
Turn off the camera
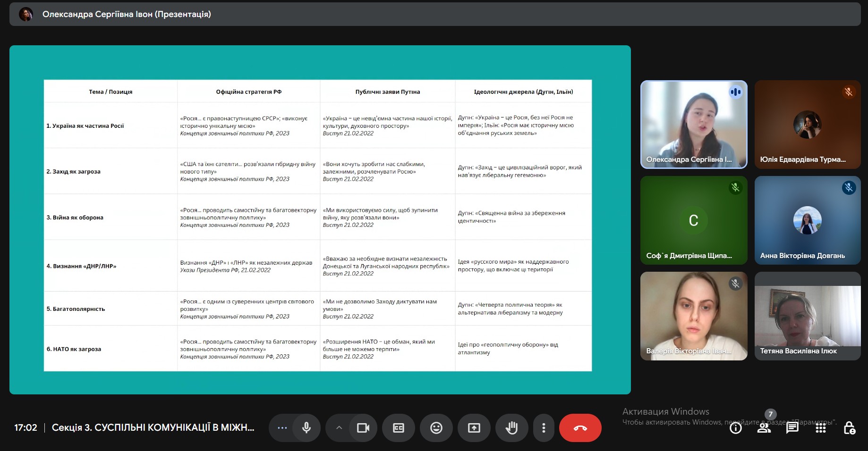tap(363, 428)
